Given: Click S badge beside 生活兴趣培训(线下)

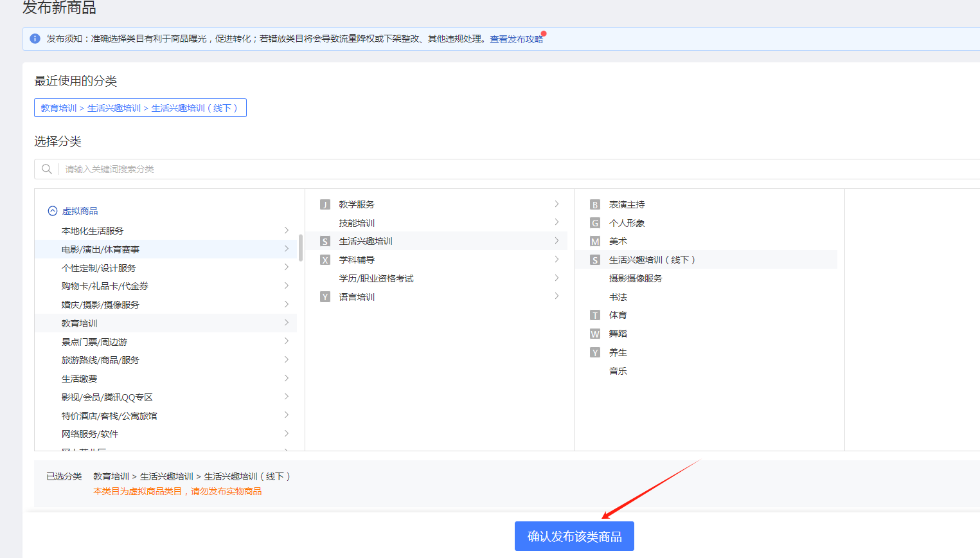Looking at the screenshot, I should (x=595, y=260).
